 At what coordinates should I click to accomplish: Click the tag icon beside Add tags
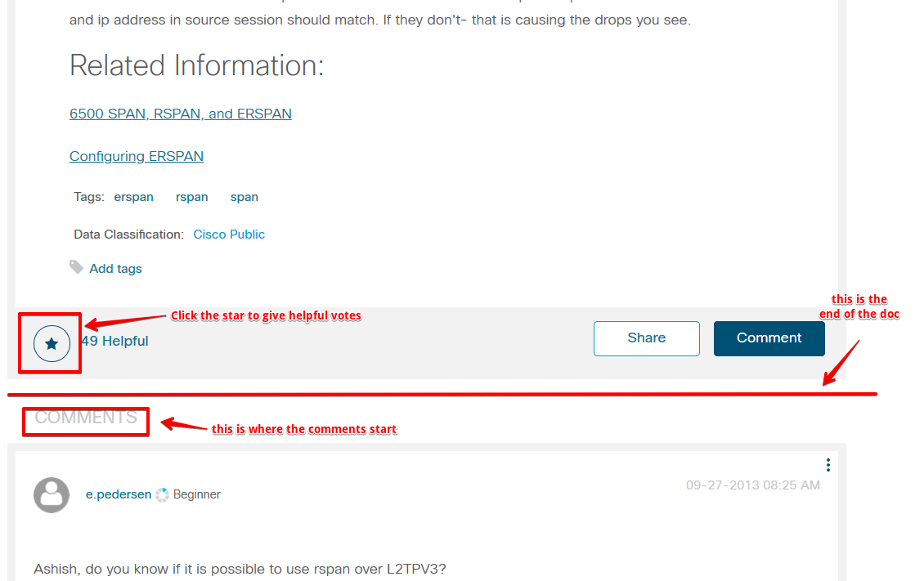point(76,266)
